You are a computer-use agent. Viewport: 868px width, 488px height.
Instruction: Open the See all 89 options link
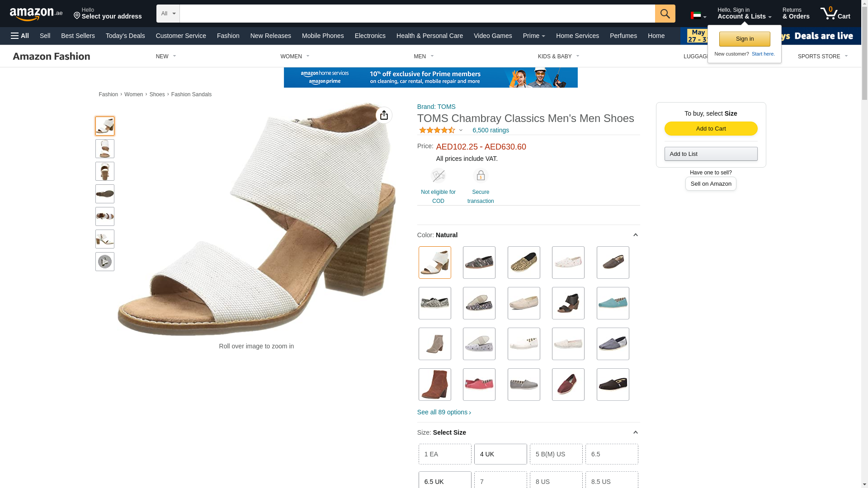point(444,412)
